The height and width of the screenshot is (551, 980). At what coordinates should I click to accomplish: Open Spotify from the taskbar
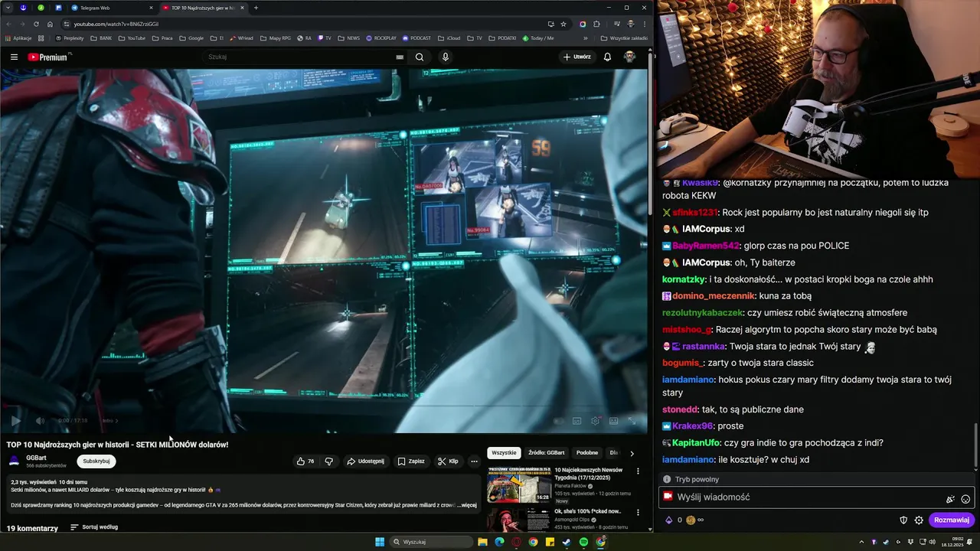(583, 542)
